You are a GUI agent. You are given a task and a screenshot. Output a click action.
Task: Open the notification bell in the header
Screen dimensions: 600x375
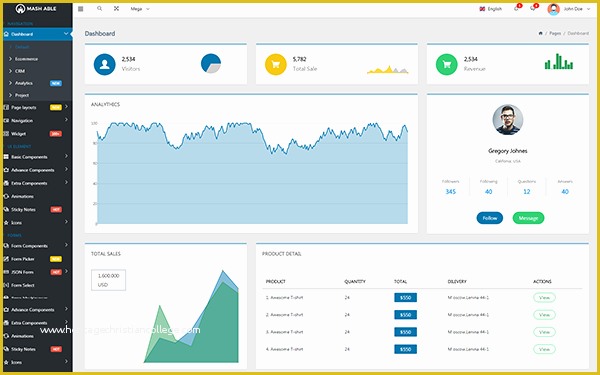tap(517, 8)
